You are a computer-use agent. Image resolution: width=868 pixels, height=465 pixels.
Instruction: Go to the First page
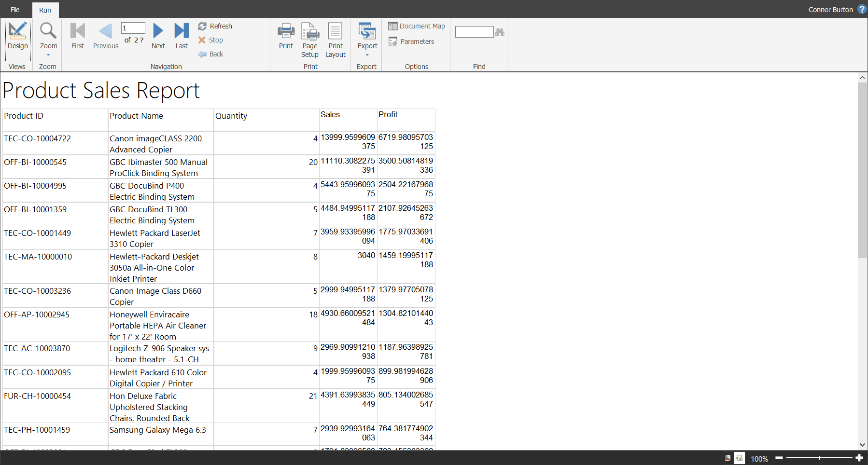pyautogui.click(x=77, y=37)
